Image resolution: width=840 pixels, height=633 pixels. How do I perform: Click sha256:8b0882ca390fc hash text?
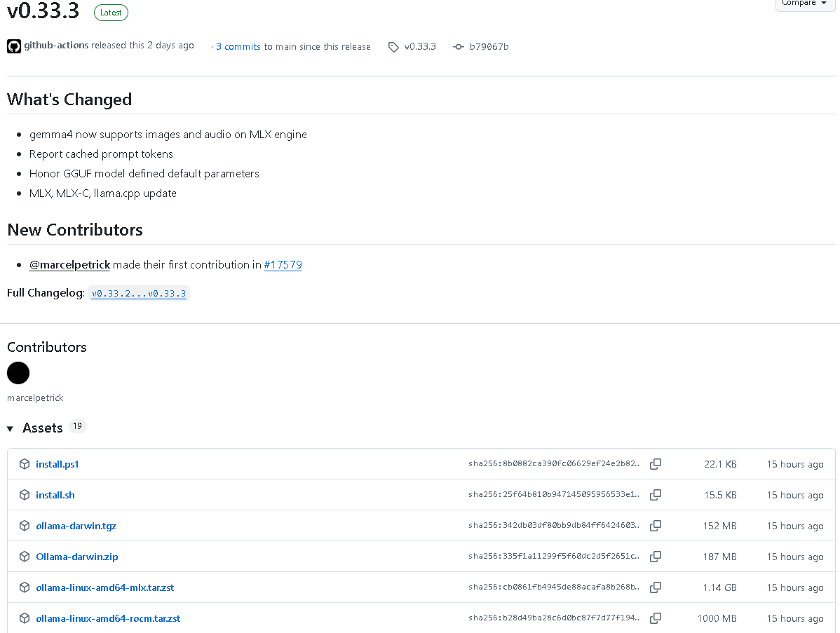(554, 464)
